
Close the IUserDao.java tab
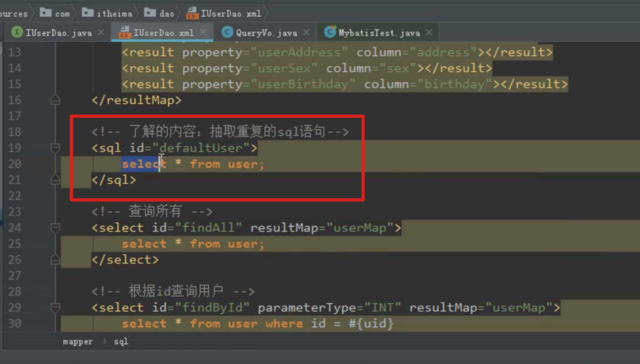tap(101, 32)
